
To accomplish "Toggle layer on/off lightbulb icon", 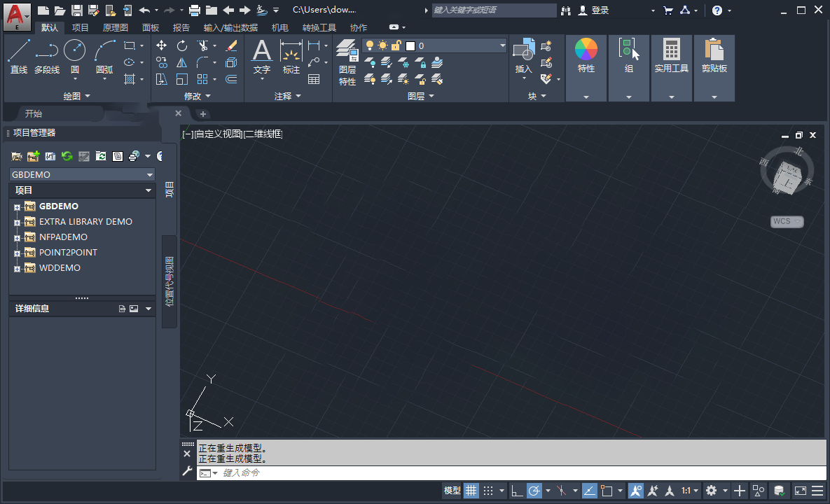I will coord(370,46).
